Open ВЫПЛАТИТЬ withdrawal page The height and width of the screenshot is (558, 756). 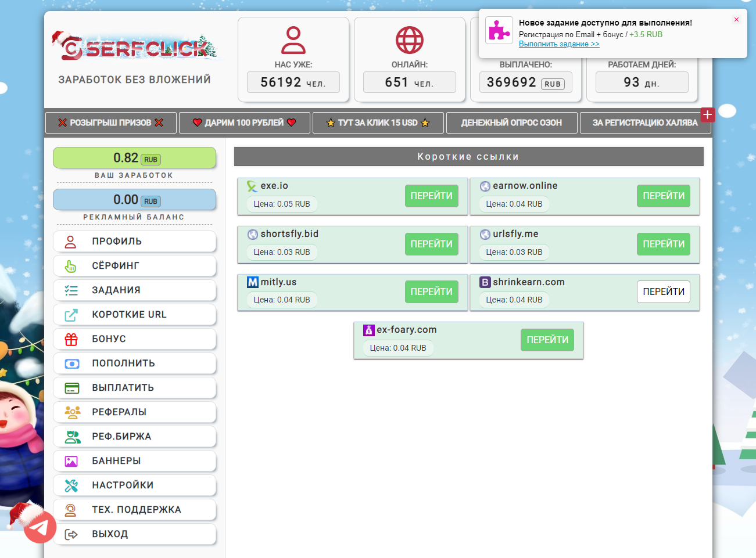point(134,388)
